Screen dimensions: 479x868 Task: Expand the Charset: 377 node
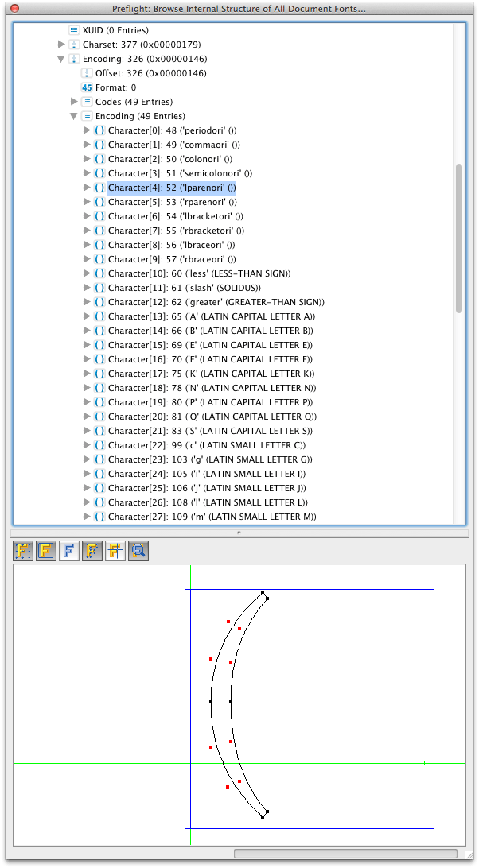(61, 45)
